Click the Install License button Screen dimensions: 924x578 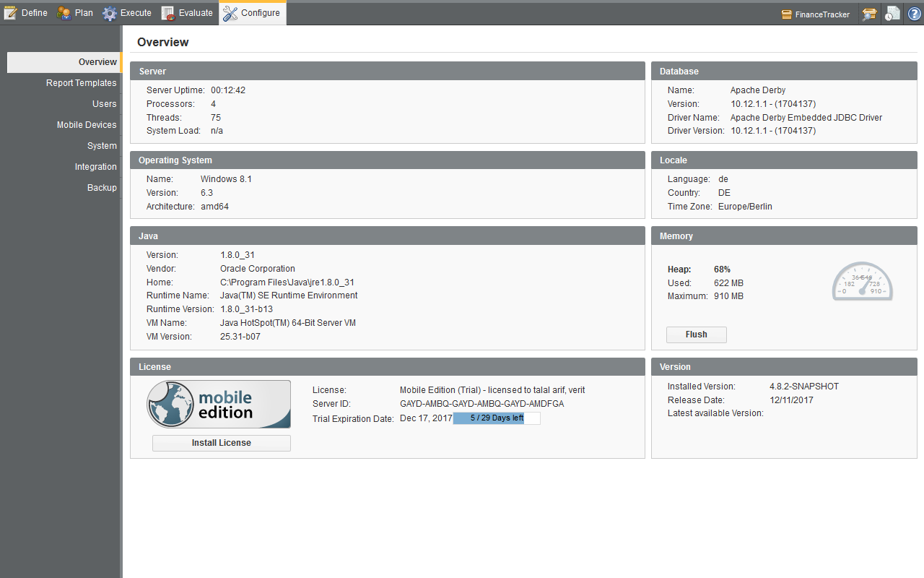tap(222, 443)
